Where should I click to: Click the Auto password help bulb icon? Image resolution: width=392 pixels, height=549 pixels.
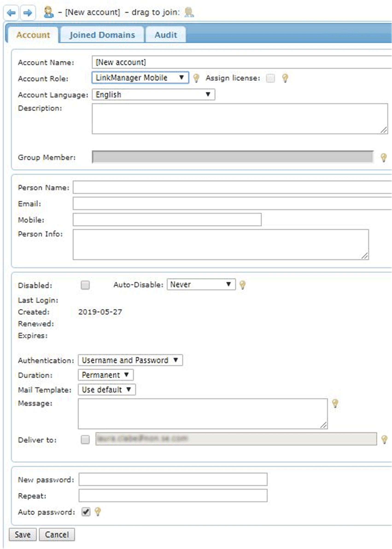(98, 512)
